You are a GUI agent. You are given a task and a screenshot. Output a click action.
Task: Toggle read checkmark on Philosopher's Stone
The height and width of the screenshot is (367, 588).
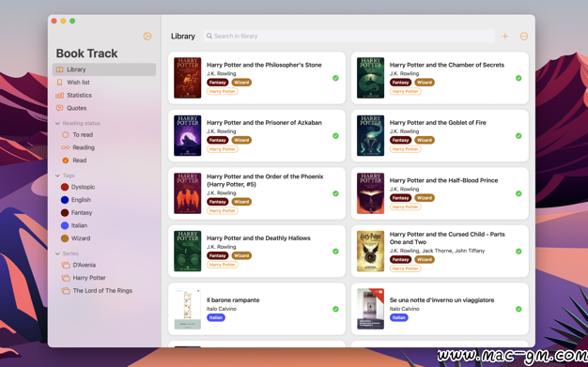[x=335, y=78]
